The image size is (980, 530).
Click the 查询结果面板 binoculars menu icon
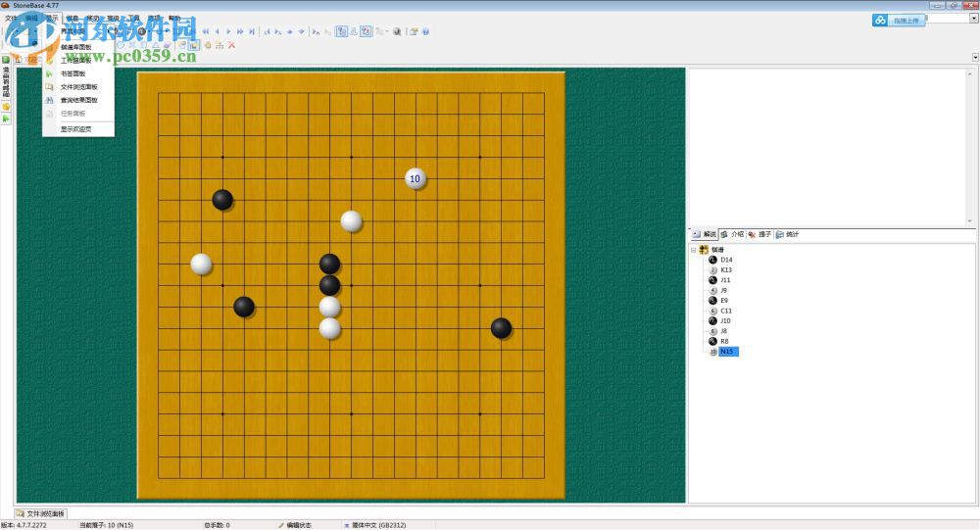point(49,100)
